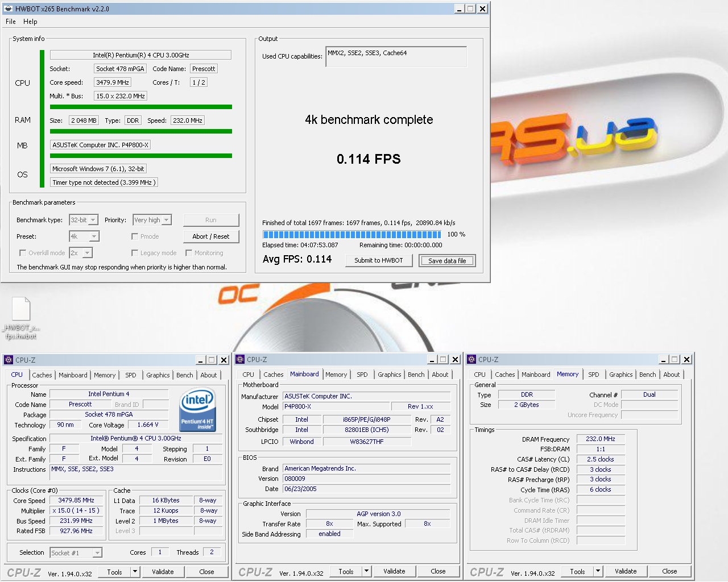Viewport: 728px width, 582px height.
Task: Click the Submit to HWBOT button
Action: tap(379, 260)
